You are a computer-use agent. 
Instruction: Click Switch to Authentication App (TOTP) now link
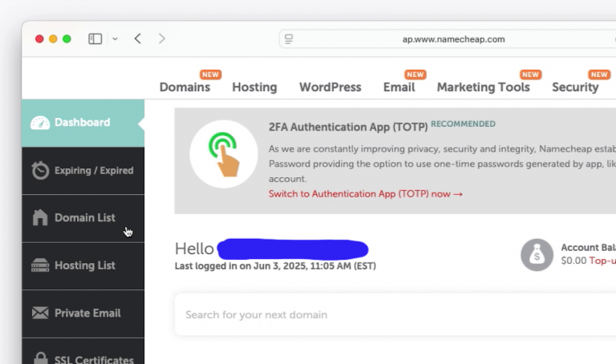tap(365, 194)
